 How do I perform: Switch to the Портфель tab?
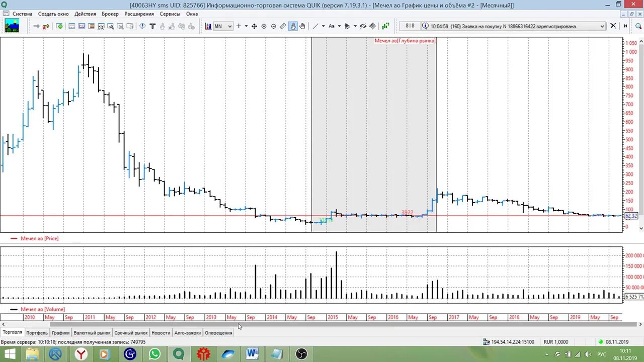coord(37,333)
